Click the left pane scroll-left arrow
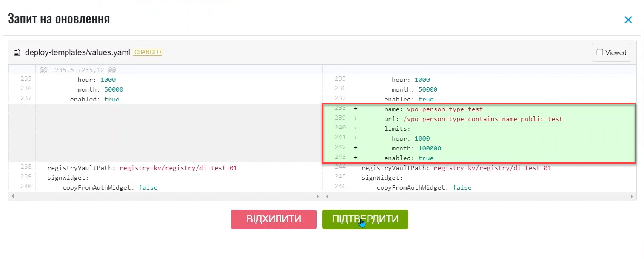This screenshot has height=259, width=644. 12,196
